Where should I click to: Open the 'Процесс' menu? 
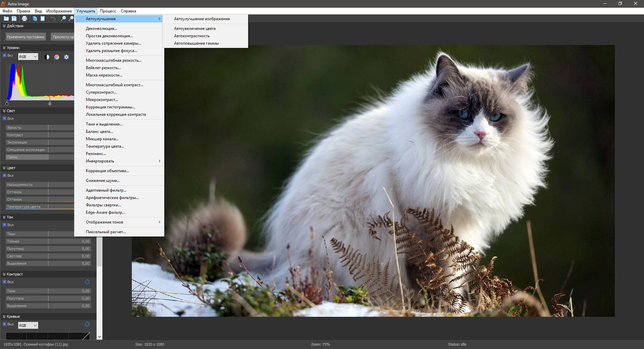click(x=108, y=11)
